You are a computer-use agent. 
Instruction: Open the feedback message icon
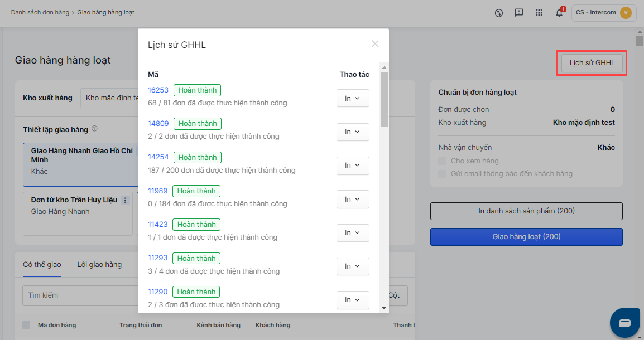(x=519, y=13)
